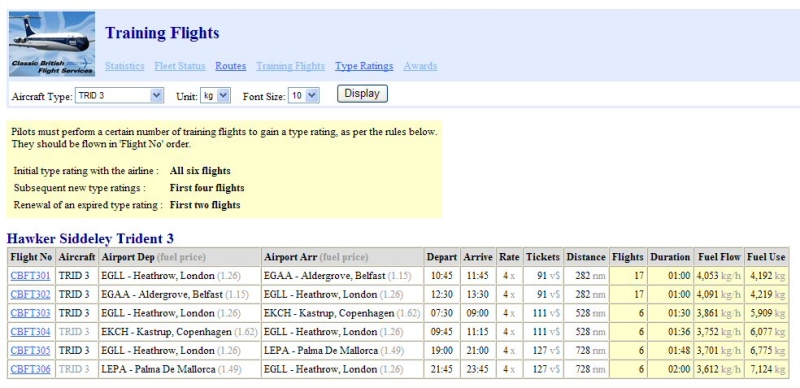Viewport: 800px width, 388px height.
Task: Click the Distance column header
Action: (x=587, y=257)
